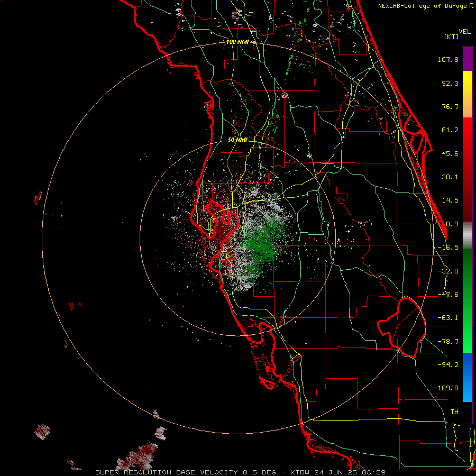Click the Lake Okeechobee outline
This screenshot has height=476, width=476.
tap(401, 327)
